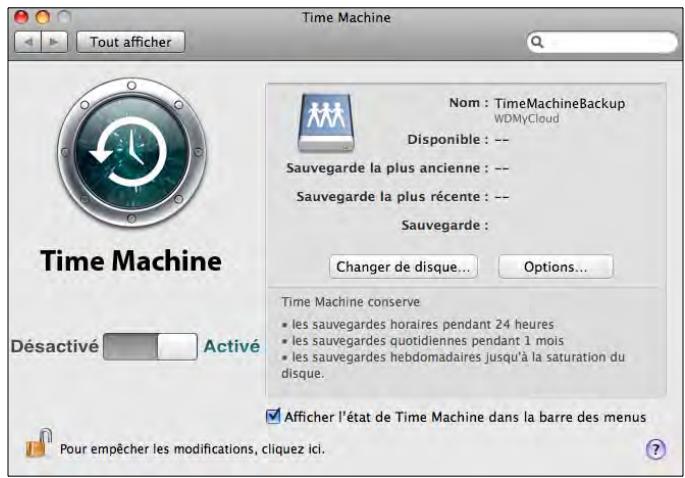Viewport: 685px width, 478px height.
Task: Click the Désactivé label
Action: [x=55, y=346]
